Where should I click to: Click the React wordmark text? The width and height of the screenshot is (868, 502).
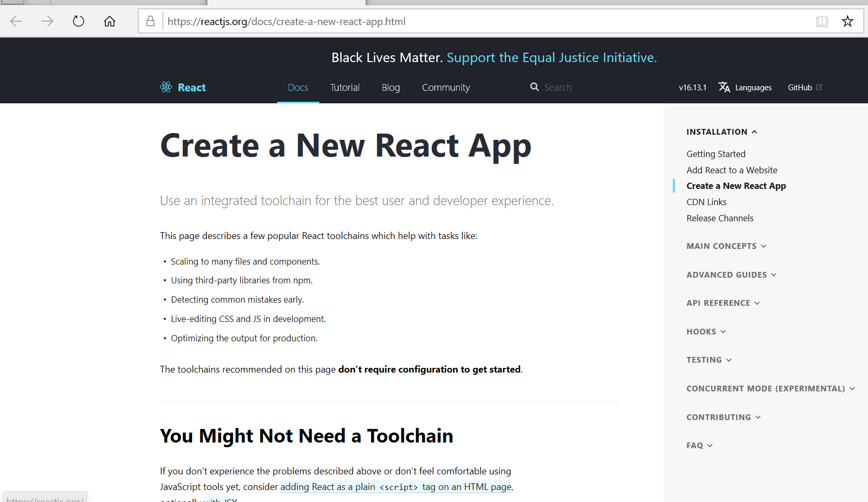pyautogui.click(x=192, y=88)
